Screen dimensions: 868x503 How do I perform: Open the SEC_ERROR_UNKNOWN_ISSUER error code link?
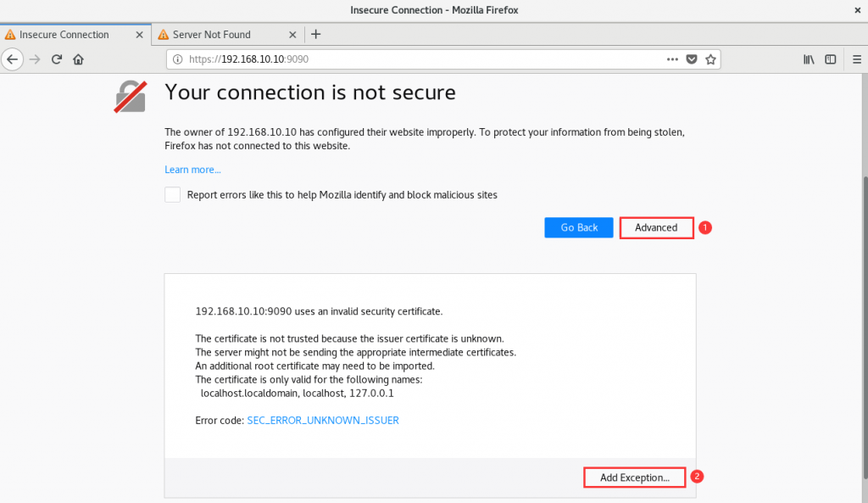point(322,420)
